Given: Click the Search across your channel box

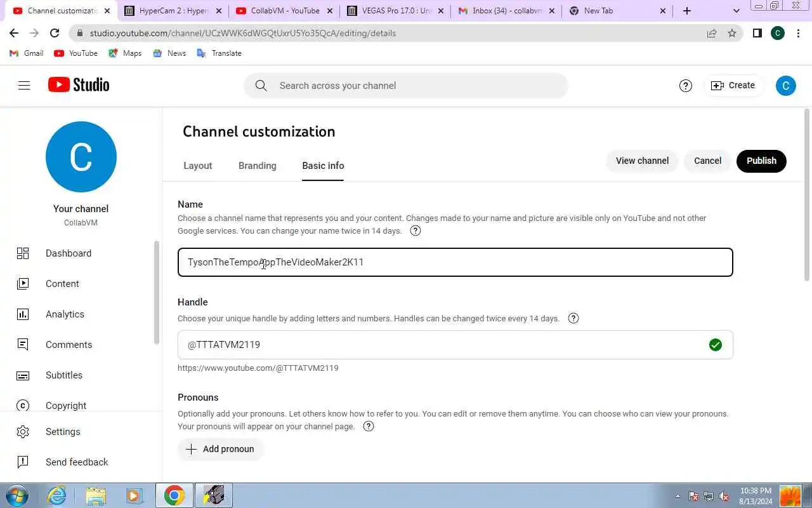Looking at the screenshot, I should point(406,86).
